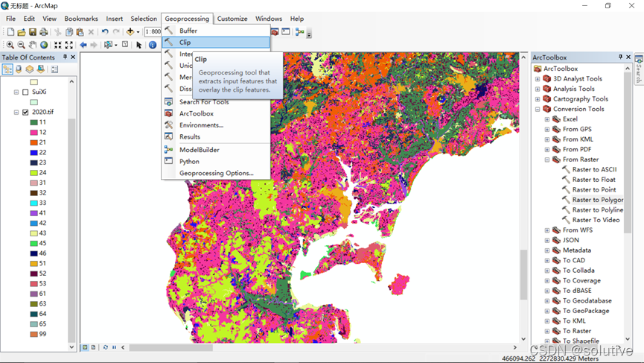Click the cyan swatch for class 33
This screenshot has height=363, width=644.
click(x=34, y=203)
